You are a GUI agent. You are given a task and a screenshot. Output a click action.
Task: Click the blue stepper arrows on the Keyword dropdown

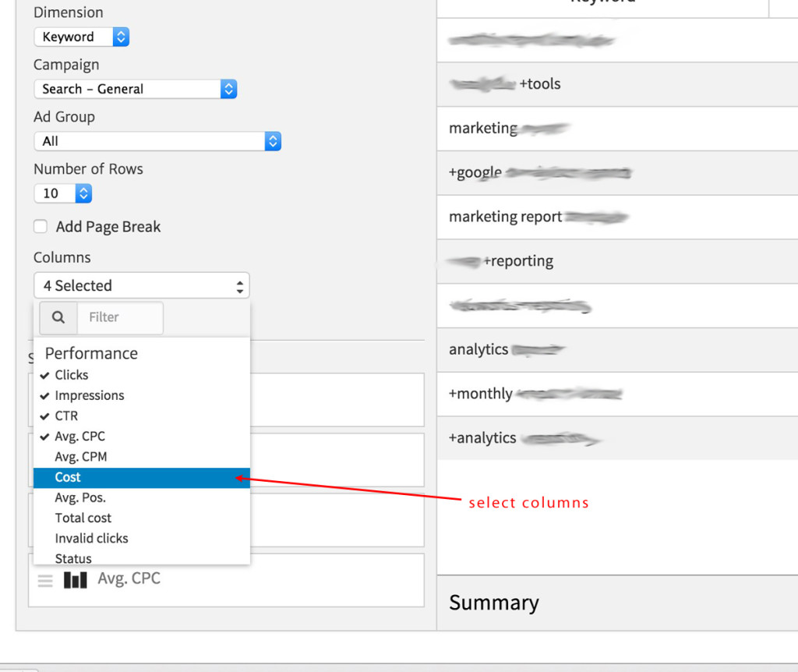tap(121, 37)
